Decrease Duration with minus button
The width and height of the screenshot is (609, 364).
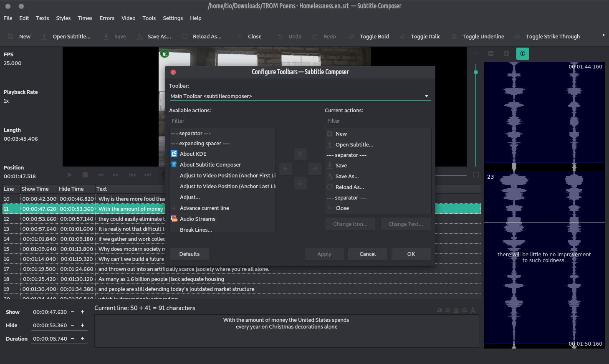(73, 339)
